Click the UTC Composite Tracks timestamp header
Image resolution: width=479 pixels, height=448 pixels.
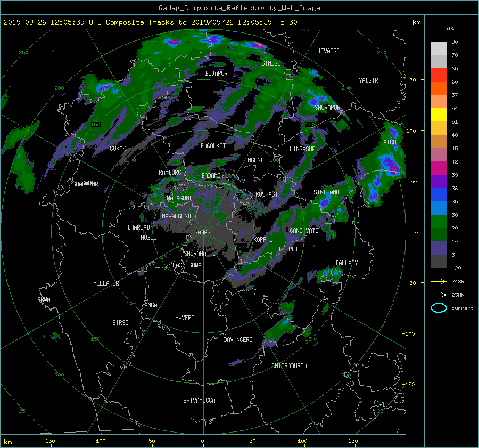point(150,22)
